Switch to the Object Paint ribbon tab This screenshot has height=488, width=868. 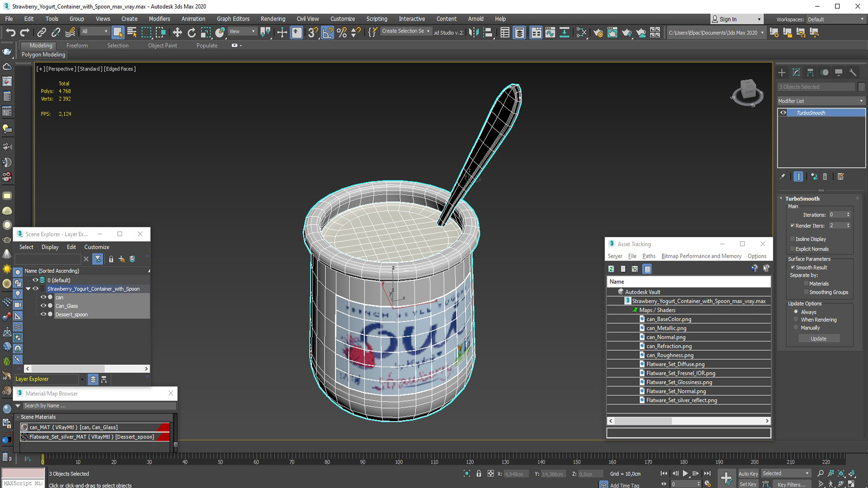tap(162, 45)
